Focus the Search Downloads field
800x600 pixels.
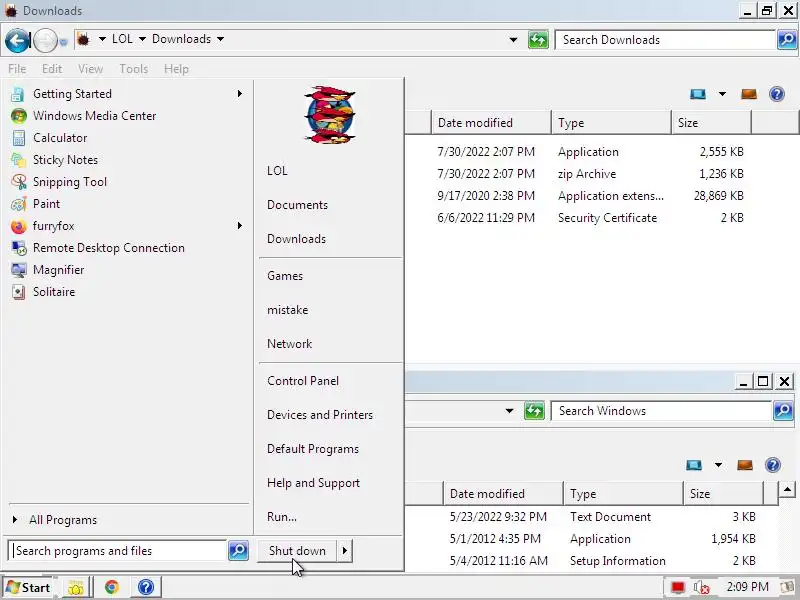pos(665,40)
